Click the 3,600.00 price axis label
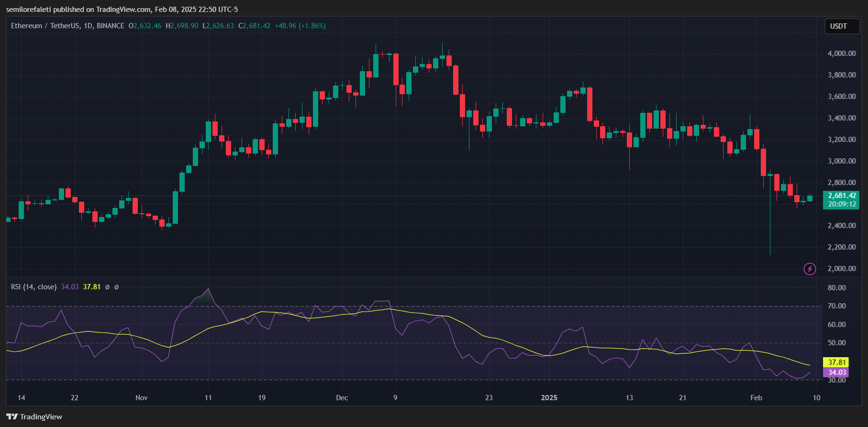The height and width of the screenshot is (427, 868). 842,97
